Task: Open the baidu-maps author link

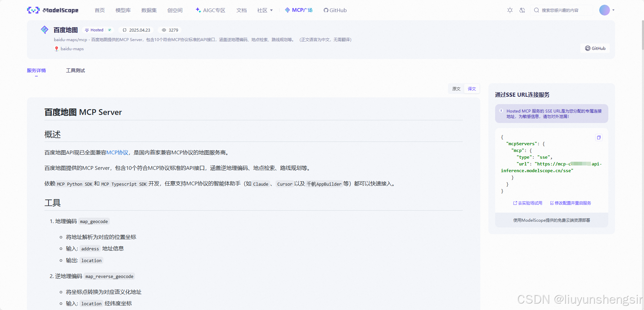Action: pyautogui.click(x=72, y=49)
